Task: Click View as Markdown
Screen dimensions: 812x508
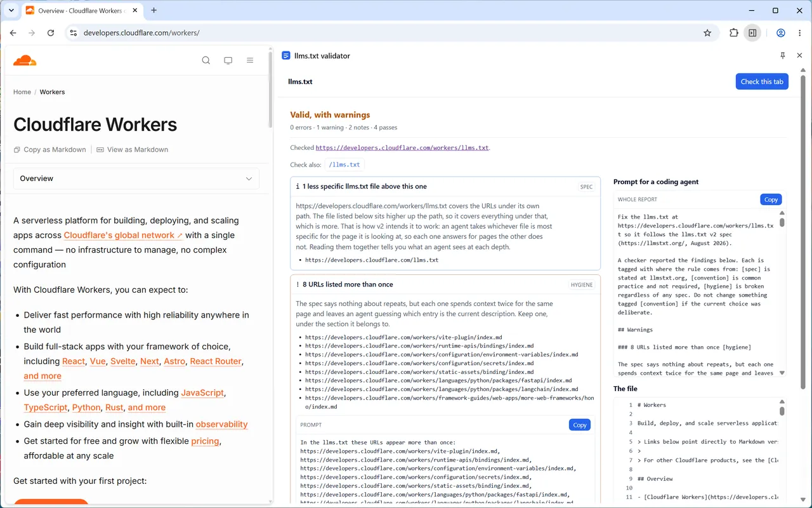Action: [133, 150]
